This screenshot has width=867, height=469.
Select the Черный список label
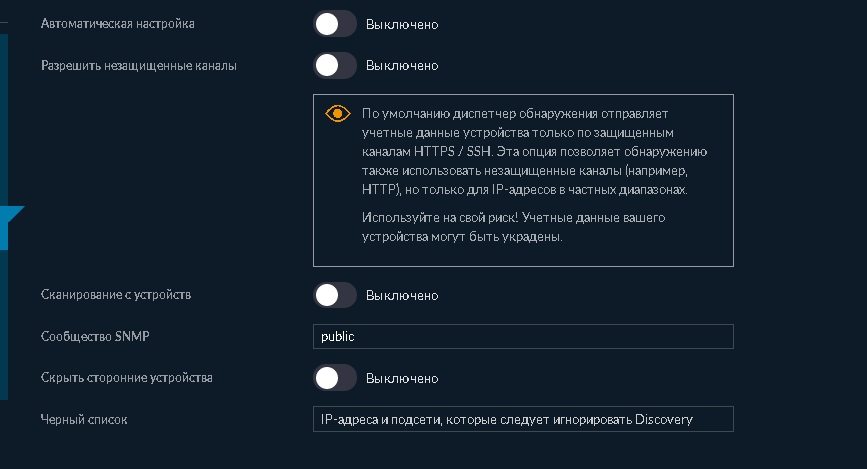point(83,419)
